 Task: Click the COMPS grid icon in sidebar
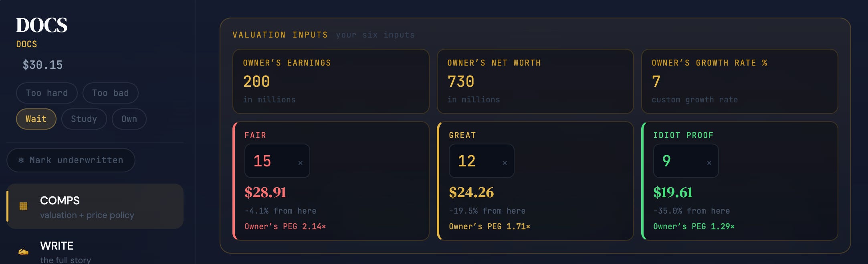point(23,206)
